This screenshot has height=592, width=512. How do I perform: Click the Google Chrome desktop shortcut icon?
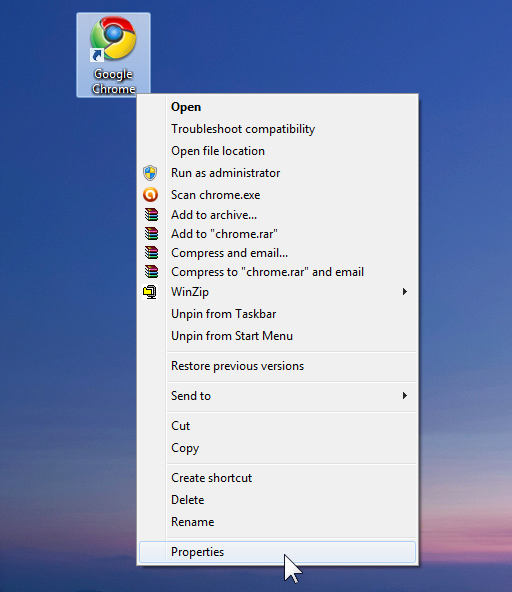pyautogui.click(x=113, y=55)
